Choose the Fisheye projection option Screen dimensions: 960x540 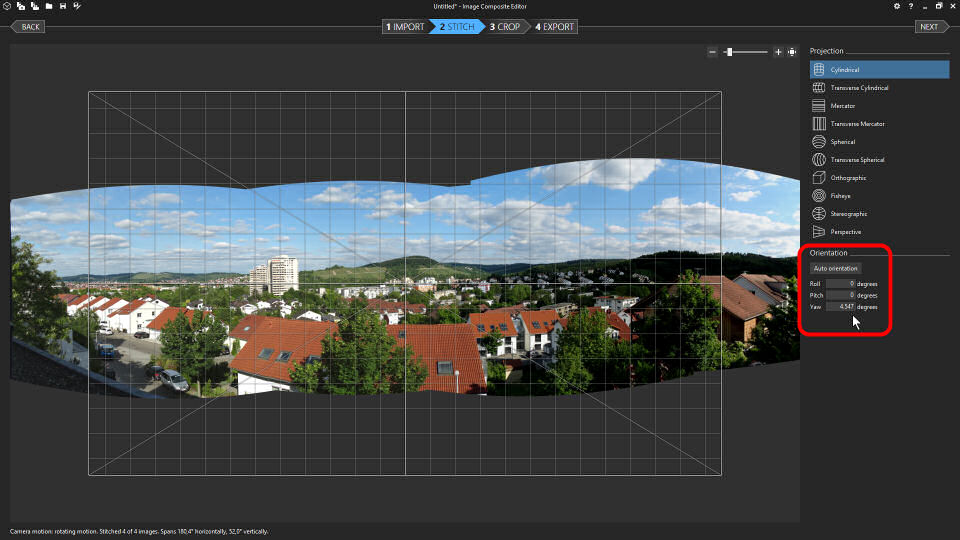click(842, 196)
